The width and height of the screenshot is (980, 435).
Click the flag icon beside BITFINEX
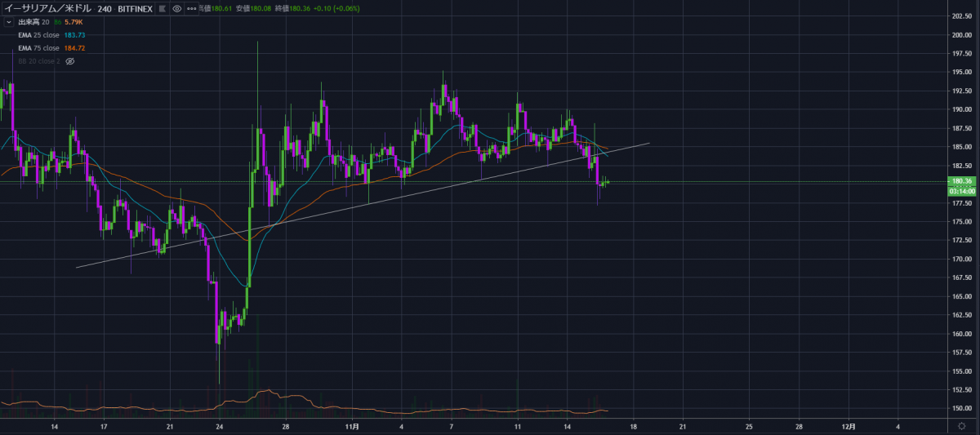tap(161, 8)
